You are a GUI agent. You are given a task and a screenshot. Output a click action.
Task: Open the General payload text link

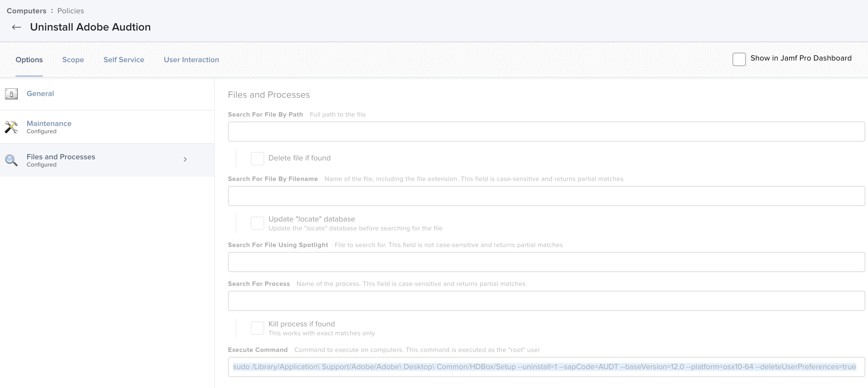click(40, 94)
